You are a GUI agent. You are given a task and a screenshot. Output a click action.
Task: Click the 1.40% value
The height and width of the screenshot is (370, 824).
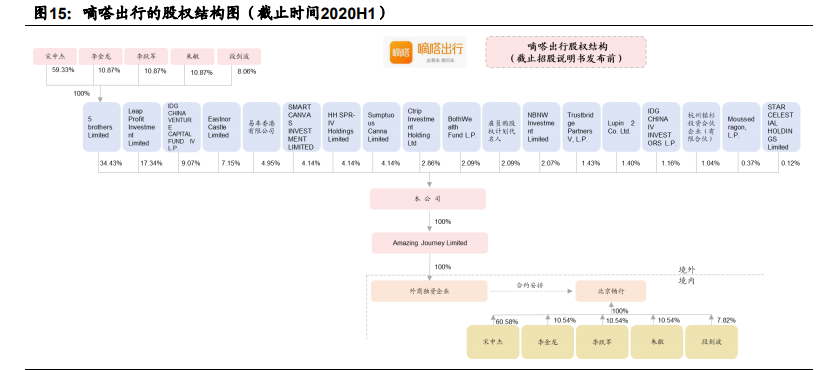(630, 163)
